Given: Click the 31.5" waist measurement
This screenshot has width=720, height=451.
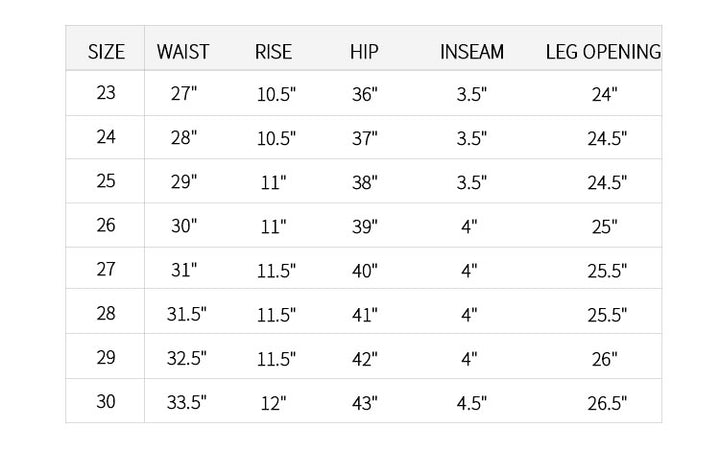Looking at the screenshot, I should point(186,315).
